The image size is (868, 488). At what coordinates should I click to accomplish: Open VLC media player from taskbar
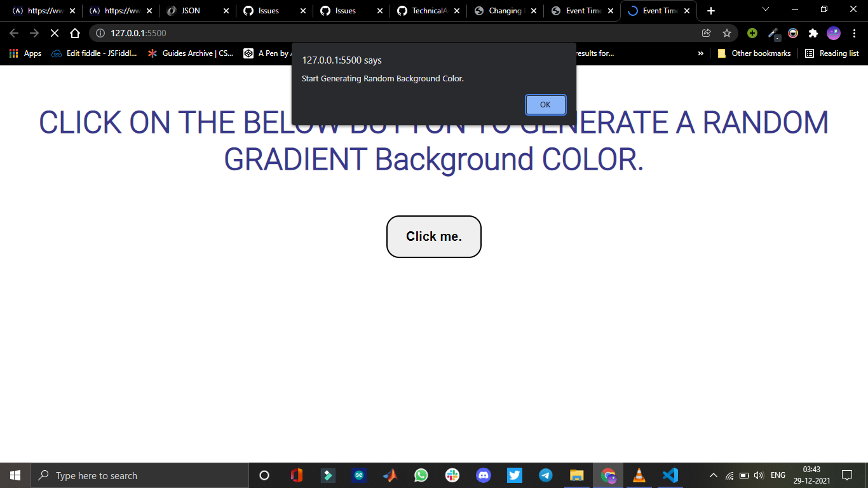tap(639, 475)
